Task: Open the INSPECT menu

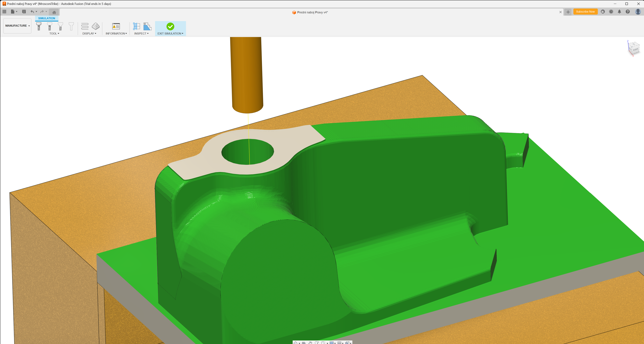Action: click(x=141, y=33)
